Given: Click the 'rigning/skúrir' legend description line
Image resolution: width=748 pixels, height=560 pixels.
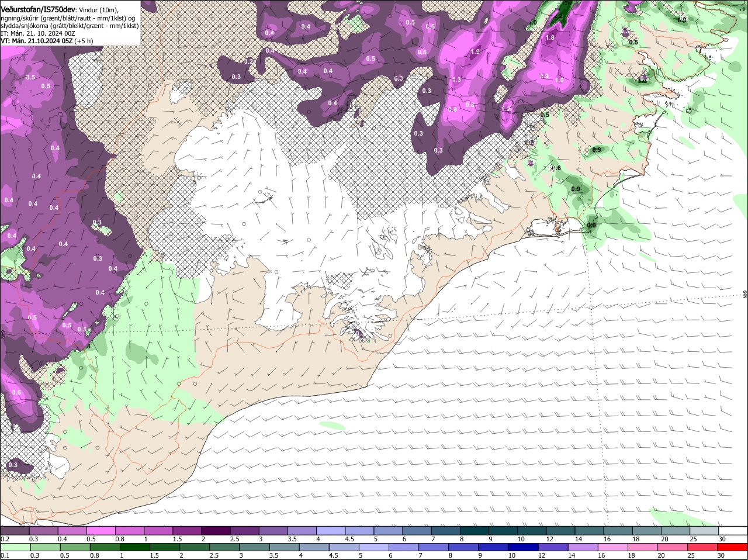Looking at the screenshot, I should point(68,18).
